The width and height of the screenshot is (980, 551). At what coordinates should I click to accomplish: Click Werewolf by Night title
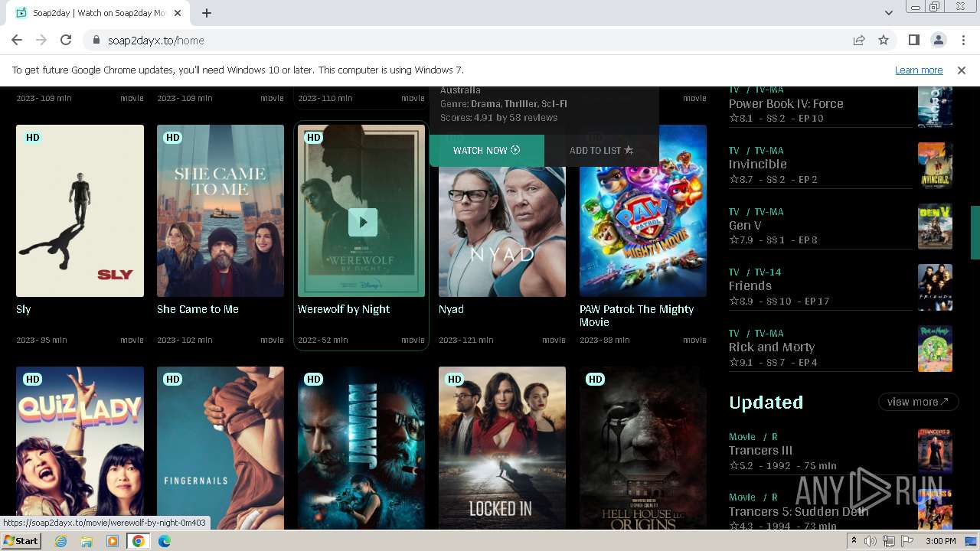344,309
